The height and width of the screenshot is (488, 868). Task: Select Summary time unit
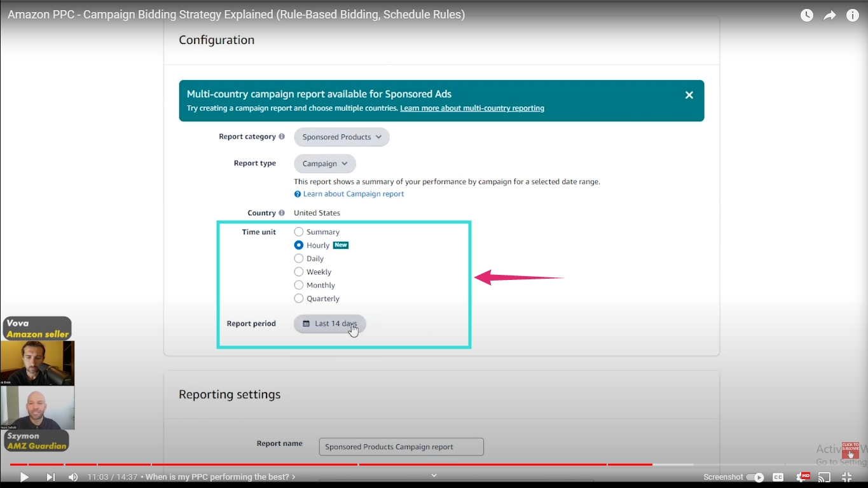tap(299, 232)
